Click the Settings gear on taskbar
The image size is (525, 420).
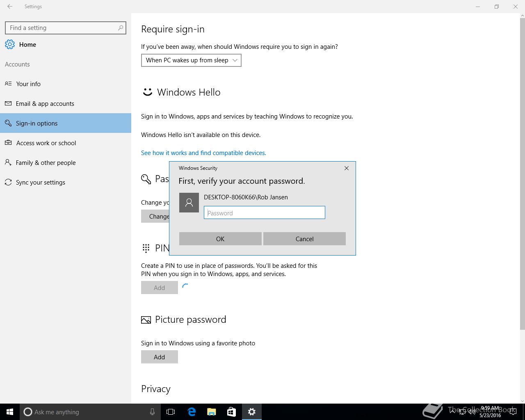(252, 412)
